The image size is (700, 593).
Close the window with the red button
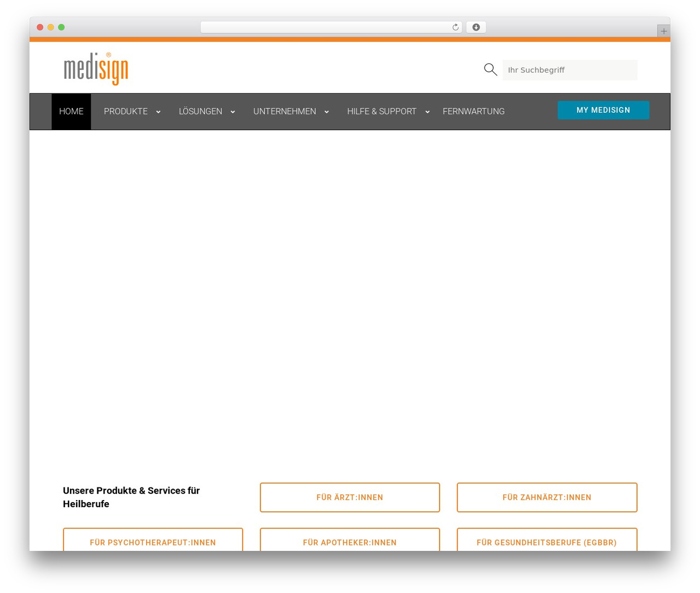[40, 27]
